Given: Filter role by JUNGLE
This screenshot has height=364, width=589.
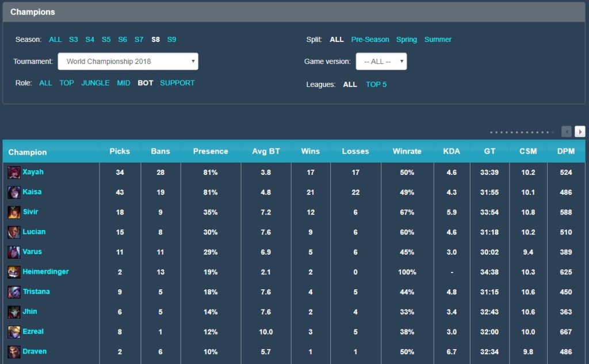Looking at the screenshot, I should (x=95, y=83).
